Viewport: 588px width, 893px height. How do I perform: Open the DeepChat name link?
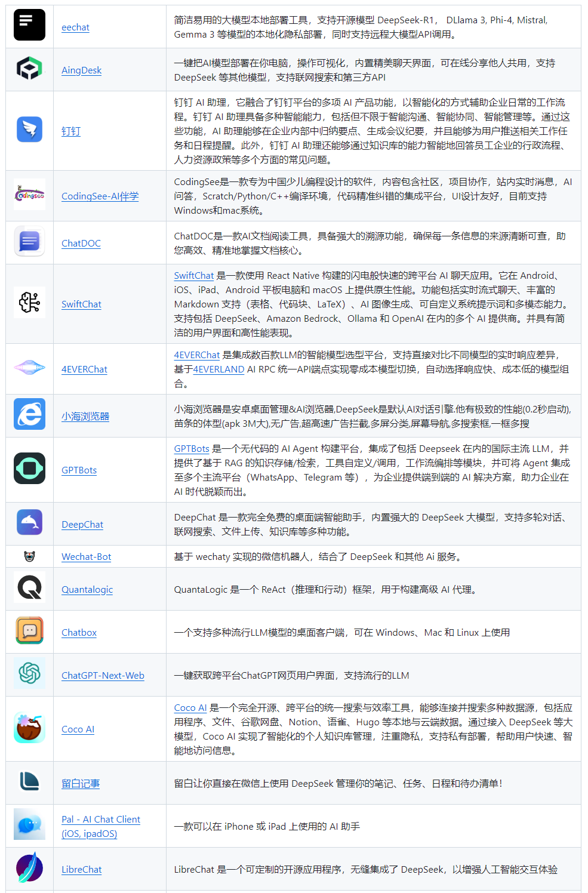click(x=82, y=525)
